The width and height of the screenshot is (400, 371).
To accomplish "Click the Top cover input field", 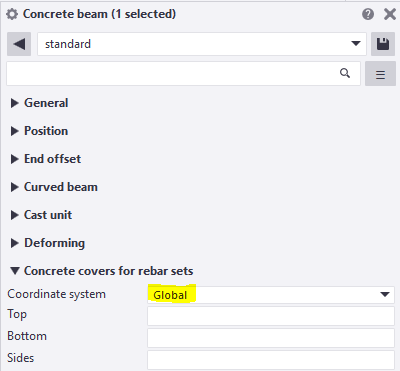I will click(x=271, y=316).
